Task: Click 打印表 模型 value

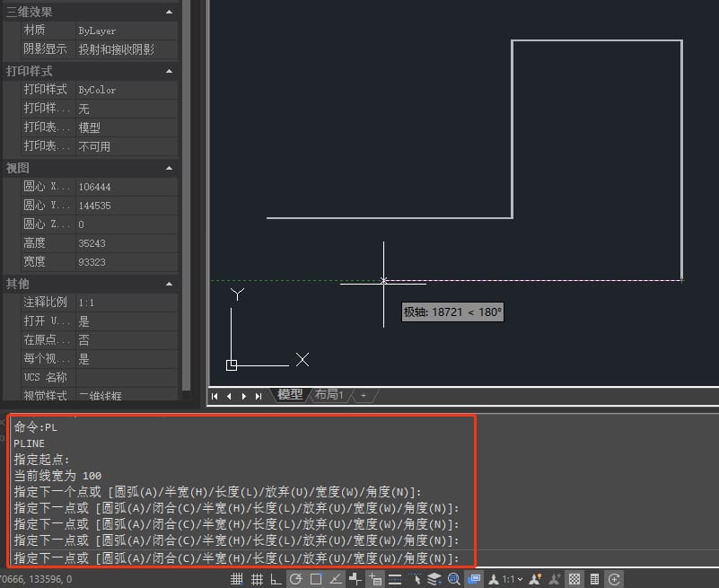Action: tap(127, 127)
